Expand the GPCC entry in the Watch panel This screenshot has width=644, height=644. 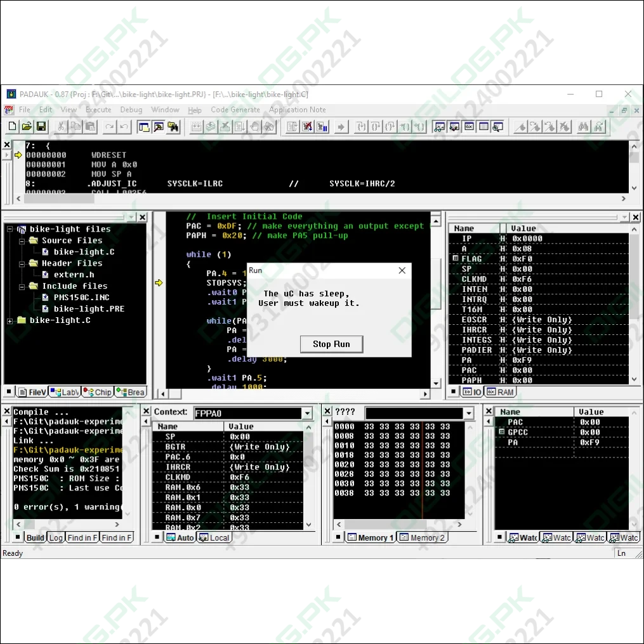tap(501, 432)
